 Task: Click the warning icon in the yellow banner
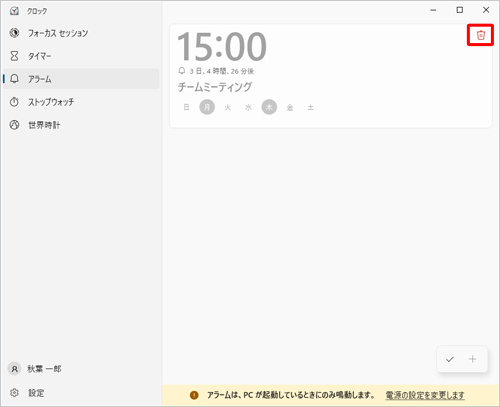194,395
